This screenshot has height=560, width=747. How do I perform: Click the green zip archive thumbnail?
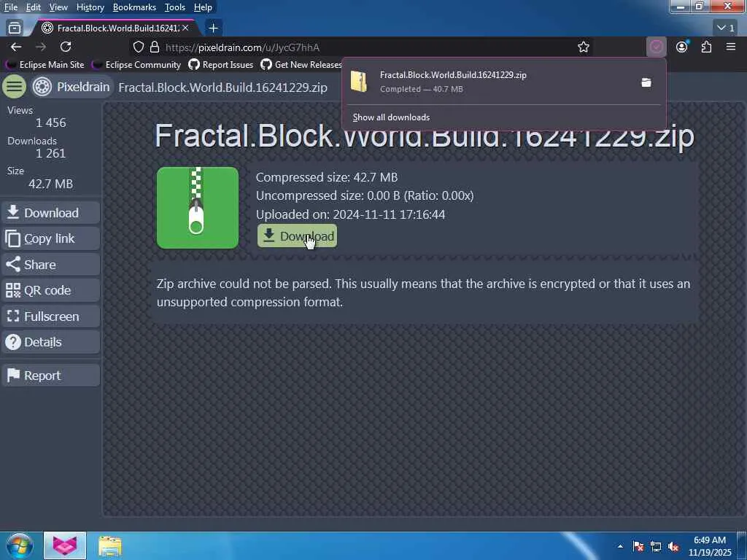197,208
